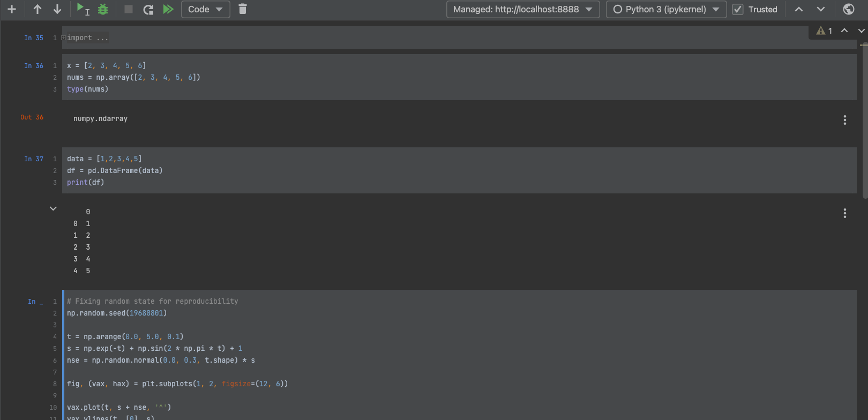Open the Managed server dropdown
868x420 pixels.
click(x=522, y=9)
